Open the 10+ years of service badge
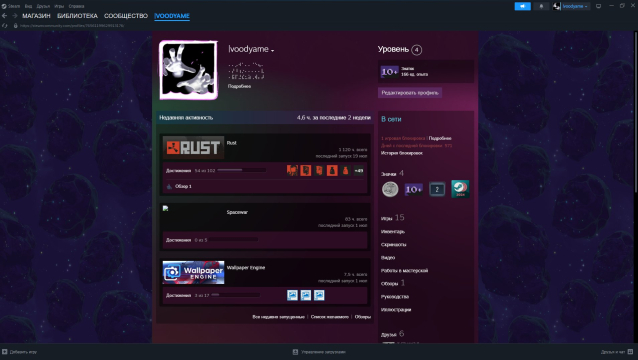Image resolution: width=638 pixels, height=360 pixels. click(x=413, y=190)
